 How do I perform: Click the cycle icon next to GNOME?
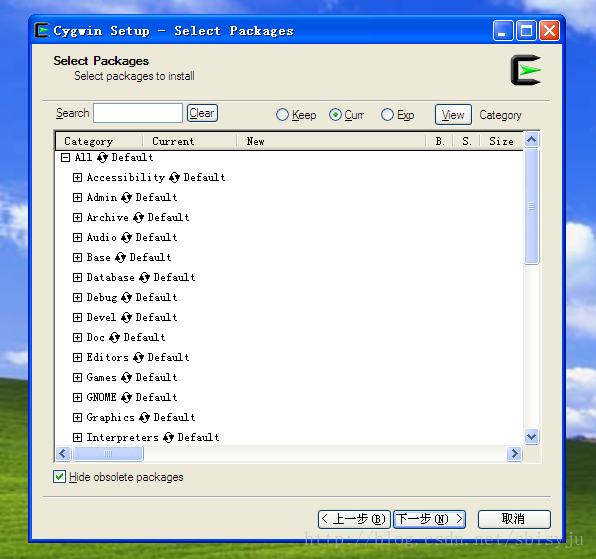pyautogui.click(x=126, y=397)
